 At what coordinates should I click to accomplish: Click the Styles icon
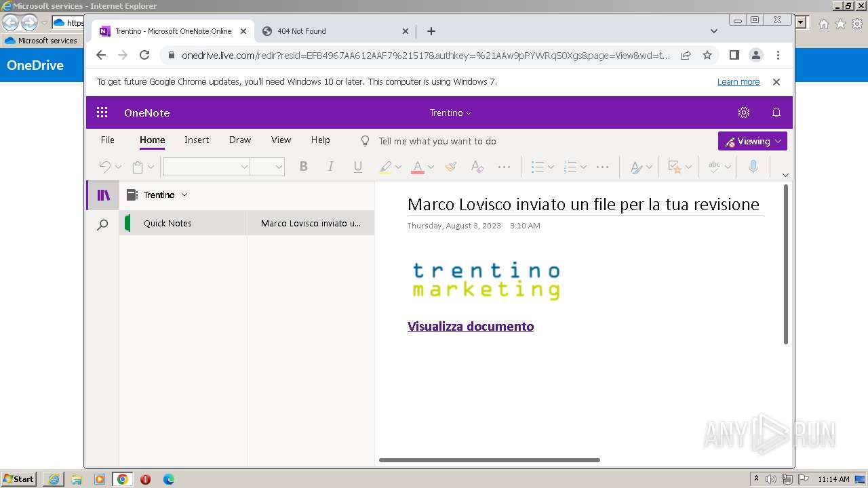coord(636,167)
